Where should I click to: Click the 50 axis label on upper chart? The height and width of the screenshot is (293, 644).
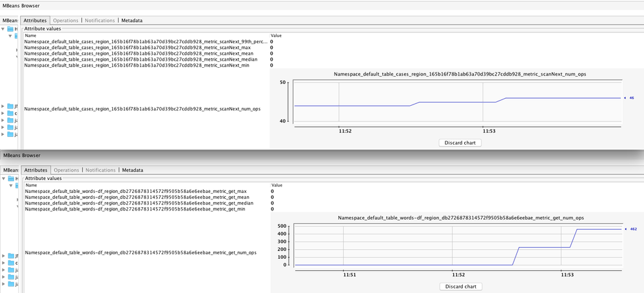coord(282,83)
